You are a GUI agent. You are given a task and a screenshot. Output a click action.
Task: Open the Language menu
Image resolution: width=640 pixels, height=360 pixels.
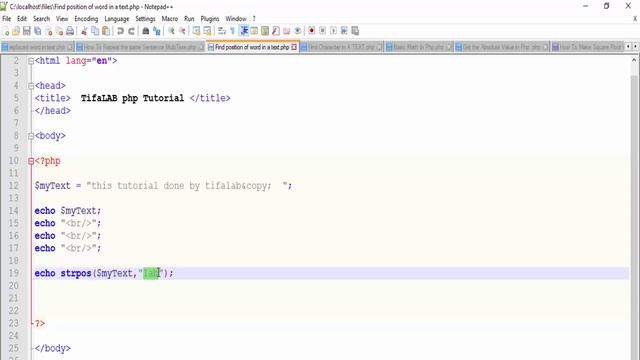click(x=117, y=19)
